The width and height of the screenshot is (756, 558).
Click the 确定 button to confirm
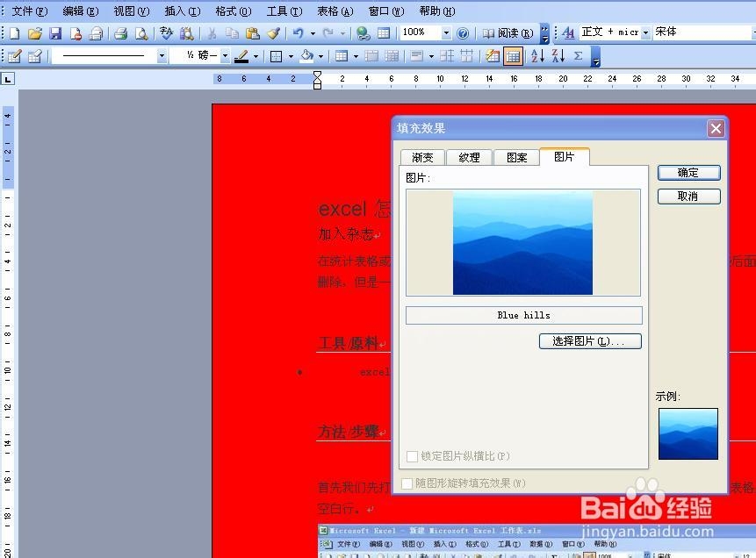click(x=688, y=172)
